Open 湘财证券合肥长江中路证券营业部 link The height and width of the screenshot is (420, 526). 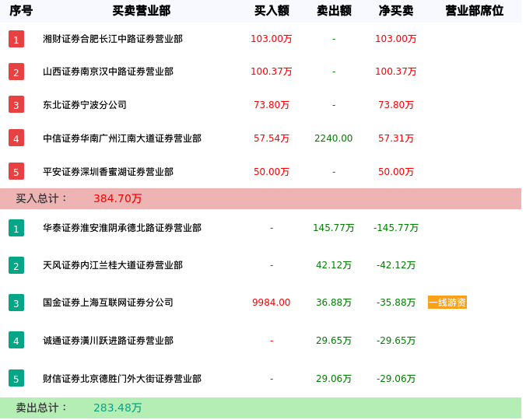click(x=113, y=39)
